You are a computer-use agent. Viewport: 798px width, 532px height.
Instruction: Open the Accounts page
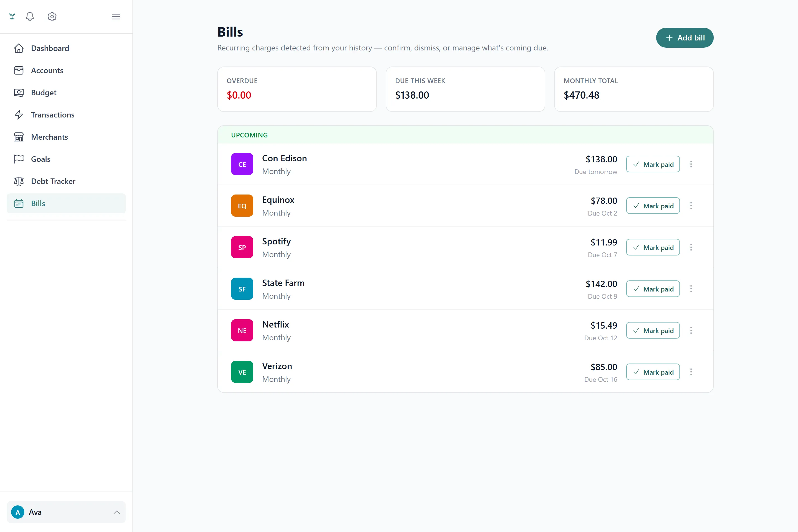click(66, 70)
